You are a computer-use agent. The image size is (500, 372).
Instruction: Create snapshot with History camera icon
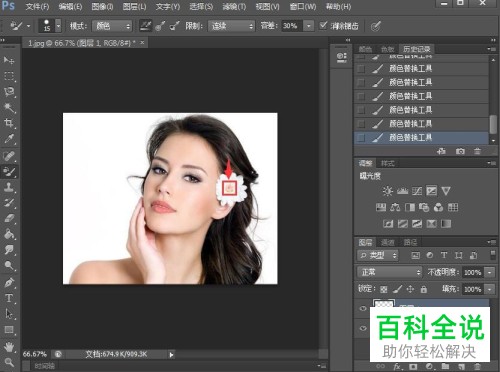tap(460, 151)
